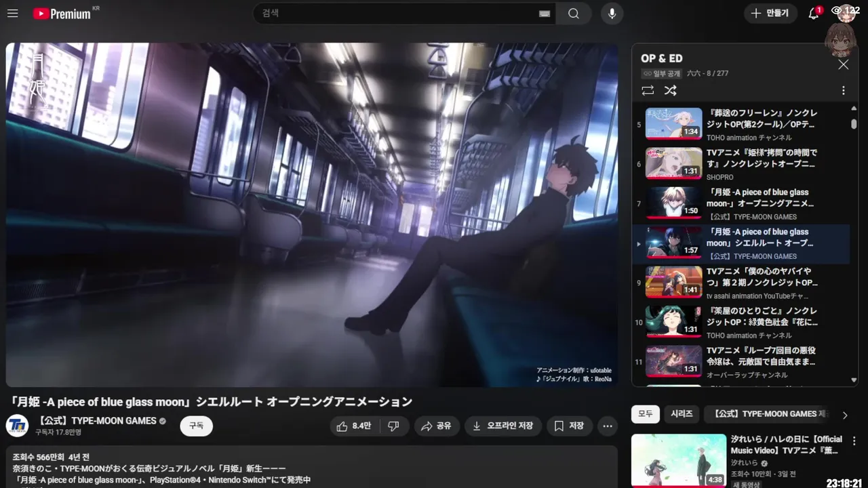This screenshot has width=868, height=488.
Task: Toggle playlist shuffle
Action: (670, 90)
